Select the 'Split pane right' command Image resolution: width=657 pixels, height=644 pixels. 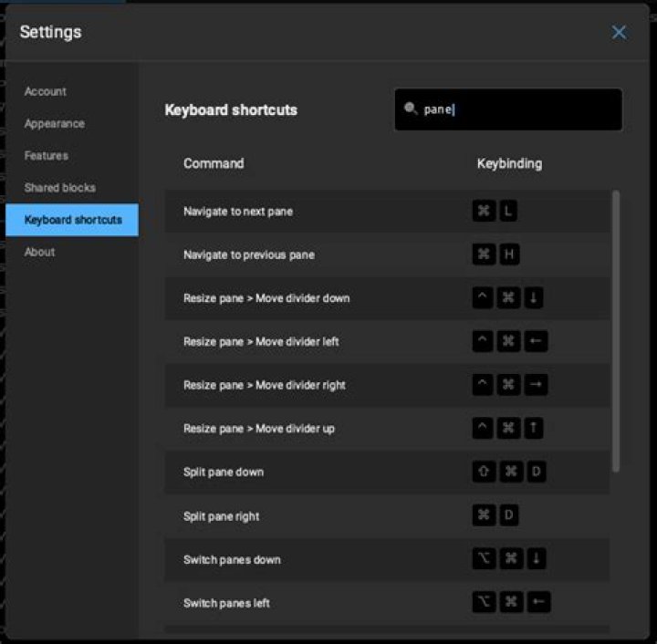click(387, 516)
